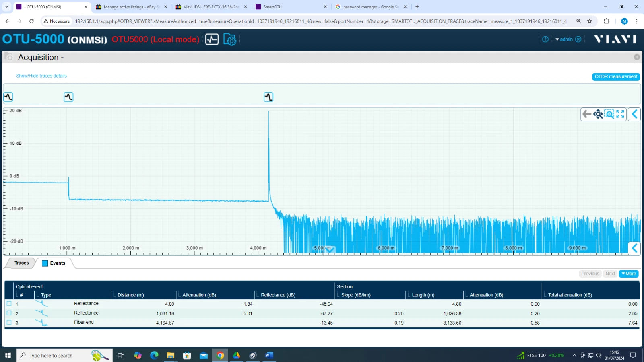
Task: Click distance value 4,164.67
Action: pyautogui.click(x=165, y=323)
